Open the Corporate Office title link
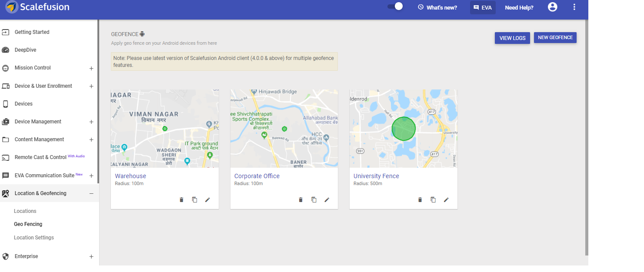The image size is (644, 272). (x=257, y=176)
